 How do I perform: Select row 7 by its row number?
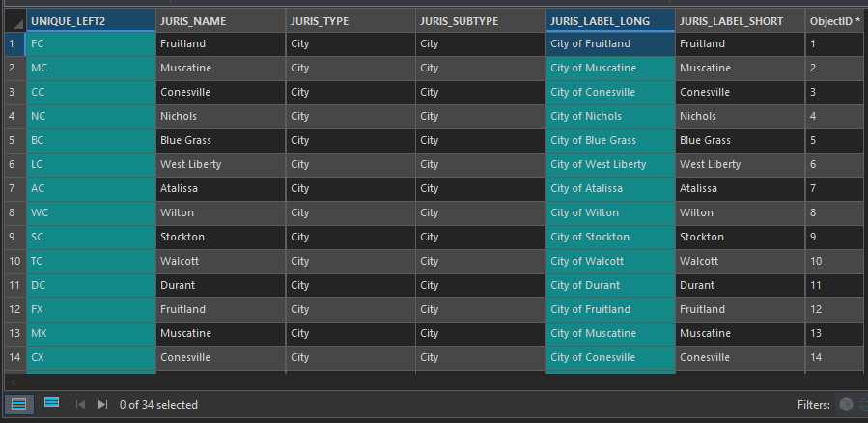pyautogui.click(x=12, y=188)
